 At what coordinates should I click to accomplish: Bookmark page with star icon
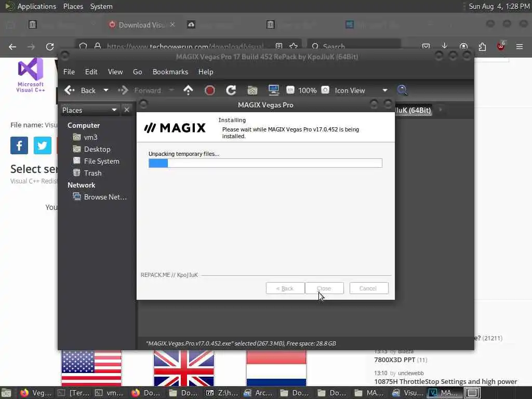point(294,46)
